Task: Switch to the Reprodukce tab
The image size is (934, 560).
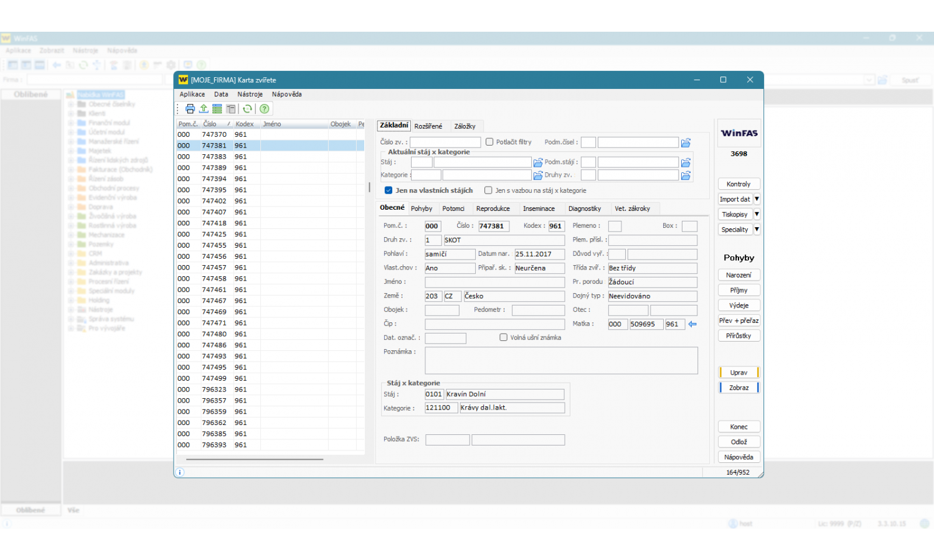Action: [x=493, y=208]
